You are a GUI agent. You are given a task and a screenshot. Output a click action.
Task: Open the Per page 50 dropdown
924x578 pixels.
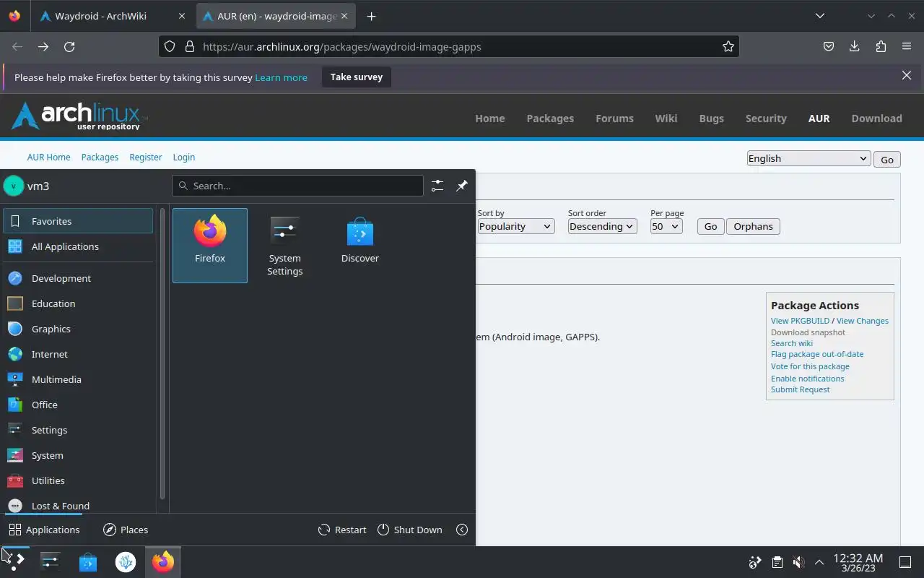click(666, 226)
